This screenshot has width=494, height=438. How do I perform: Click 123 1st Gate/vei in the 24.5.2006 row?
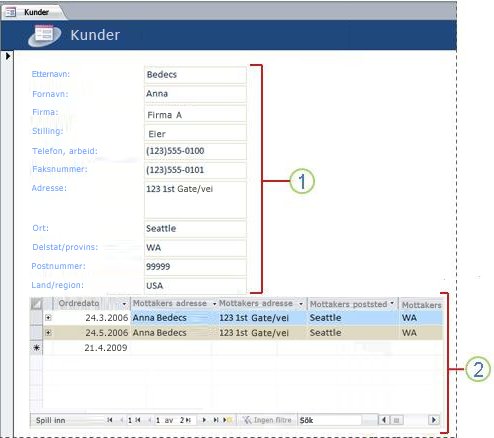[x=254, y=333]
